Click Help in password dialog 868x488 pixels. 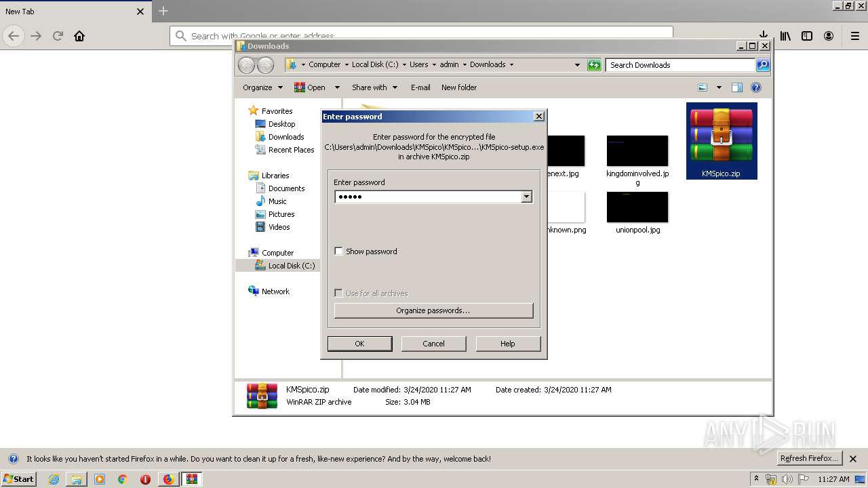[x=508, y=344]
